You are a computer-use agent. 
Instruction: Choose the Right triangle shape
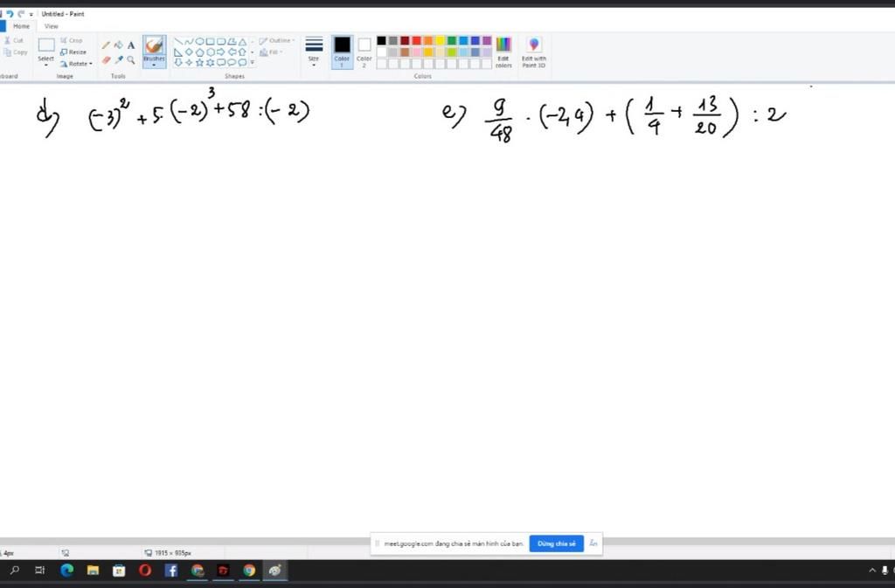pyautogui.click(x=178, y=52)
